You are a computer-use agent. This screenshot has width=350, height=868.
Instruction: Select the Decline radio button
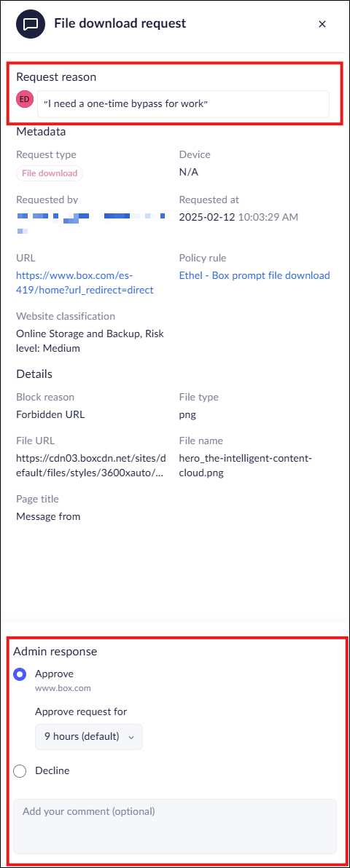(x=20, y=770)
